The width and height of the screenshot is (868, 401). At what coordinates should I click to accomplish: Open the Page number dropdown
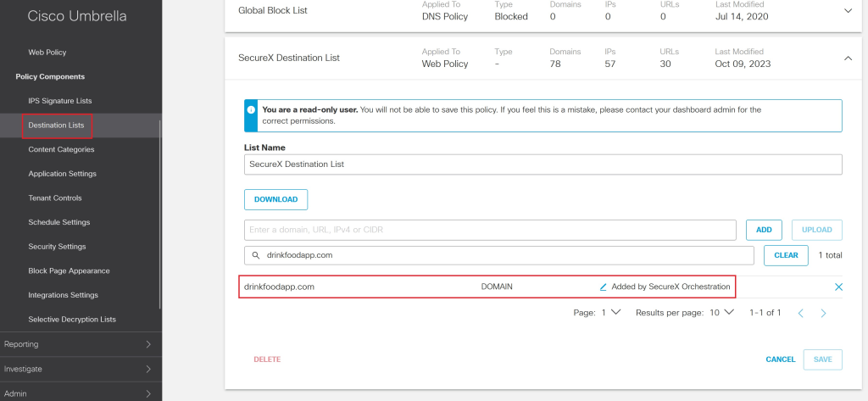click(x=611, y=312)
